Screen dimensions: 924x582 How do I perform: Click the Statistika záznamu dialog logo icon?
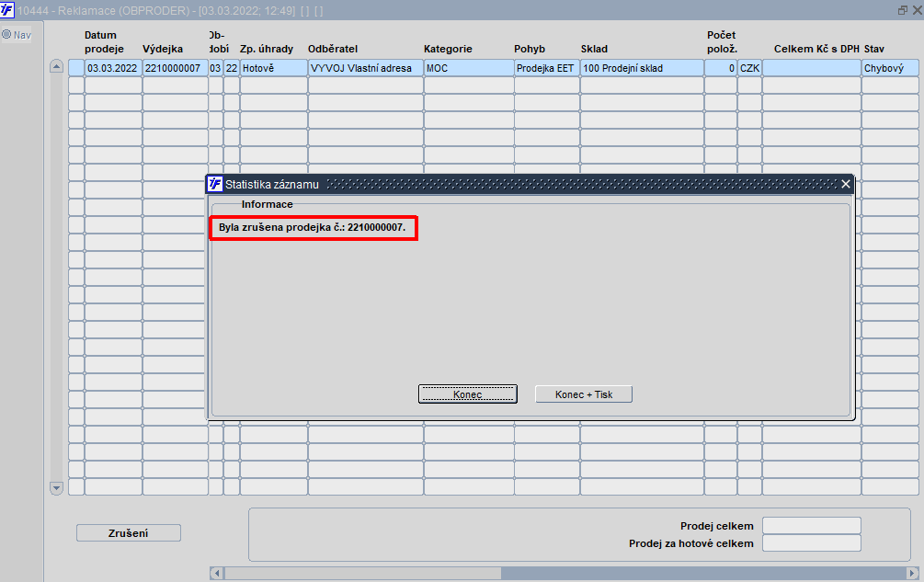pos(215,185)
